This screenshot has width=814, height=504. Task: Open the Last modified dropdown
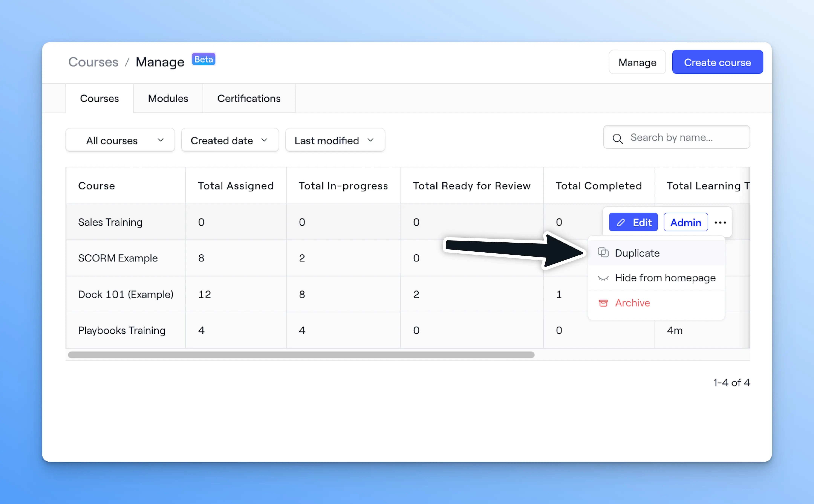pyautogui.click(x=335, y=140)
